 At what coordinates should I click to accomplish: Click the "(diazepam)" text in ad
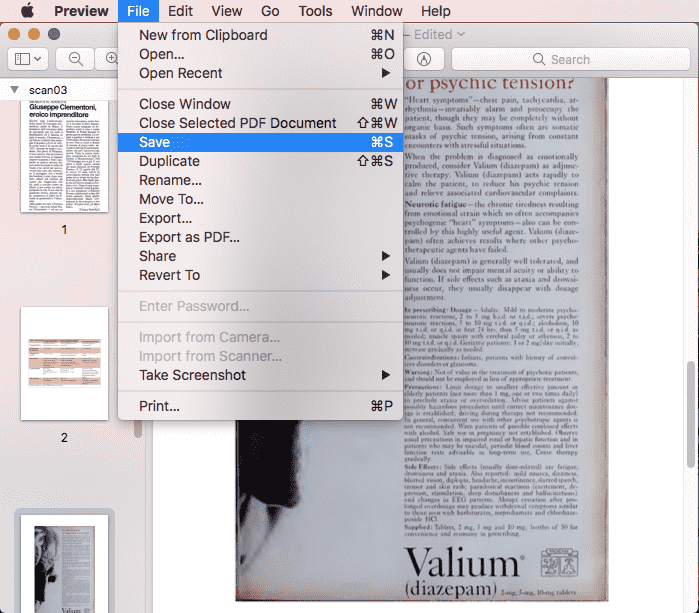(x=450, y=589)
